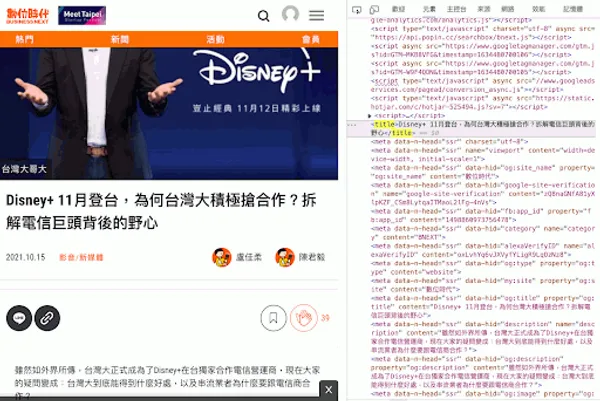Open the 新聞 navigation tab
This screenshot has height=401, width=600.
(x=120, y=39)
